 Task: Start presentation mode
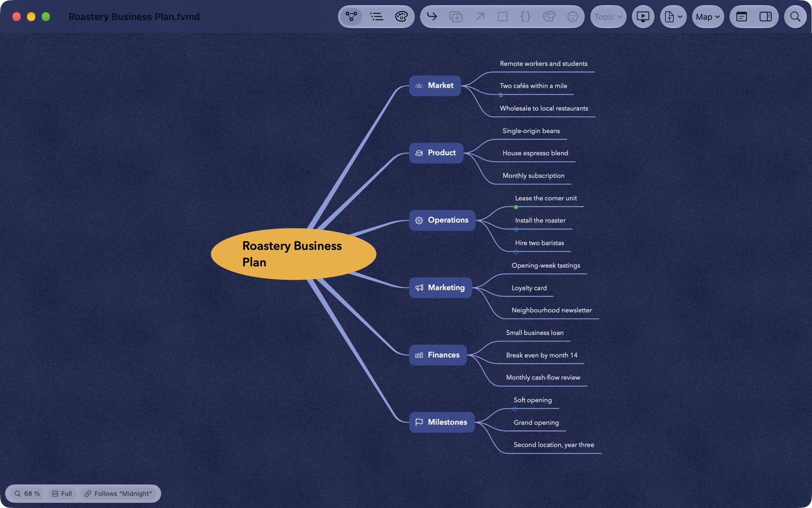[x=643, y=17]
